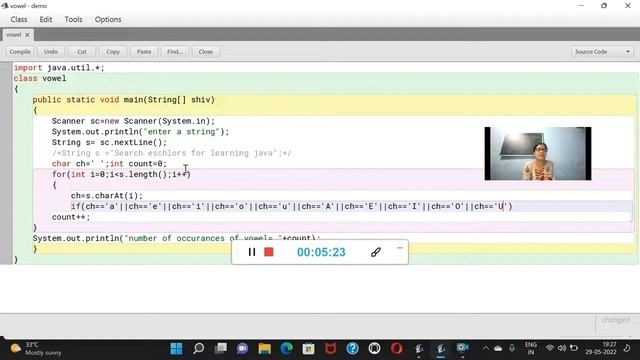Open Opera browser from taskbar

click(x=396, y=349)
